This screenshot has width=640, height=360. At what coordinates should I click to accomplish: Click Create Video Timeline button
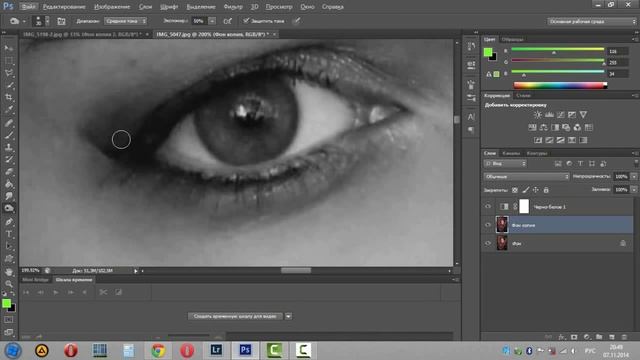point(235,316)
